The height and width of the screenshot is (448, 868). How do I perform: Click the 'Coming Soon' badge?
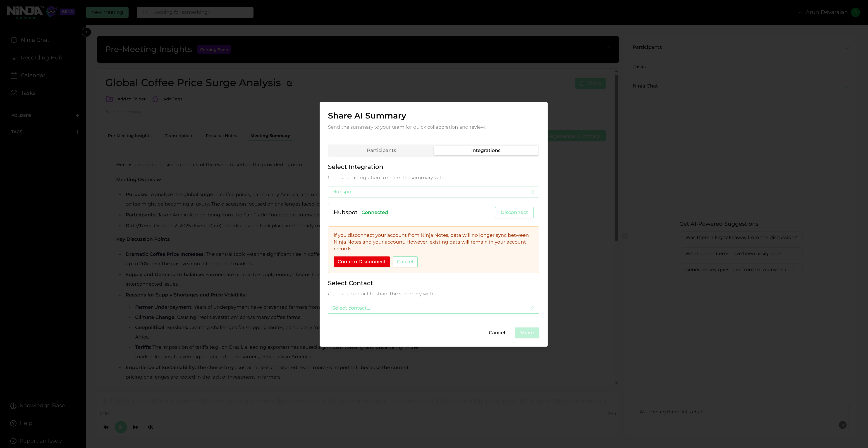coord(214,50)
